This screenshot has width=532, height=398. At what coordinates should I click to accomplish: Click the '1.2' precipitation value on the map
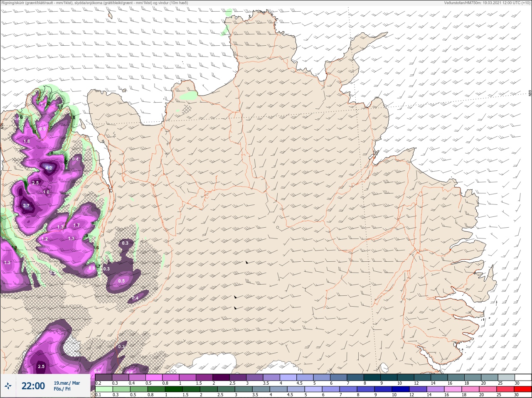[x=45, y=239]
